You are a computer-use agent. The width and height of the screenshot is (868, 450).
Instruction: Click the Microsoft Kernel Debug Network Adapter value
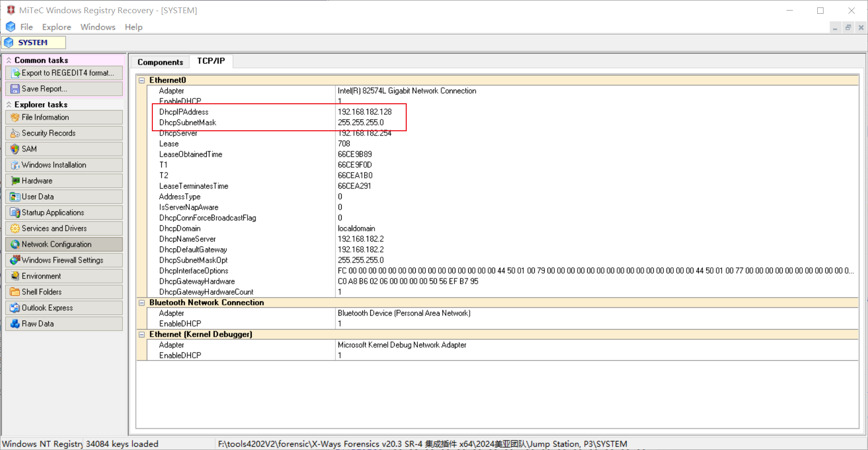(402, 345)
